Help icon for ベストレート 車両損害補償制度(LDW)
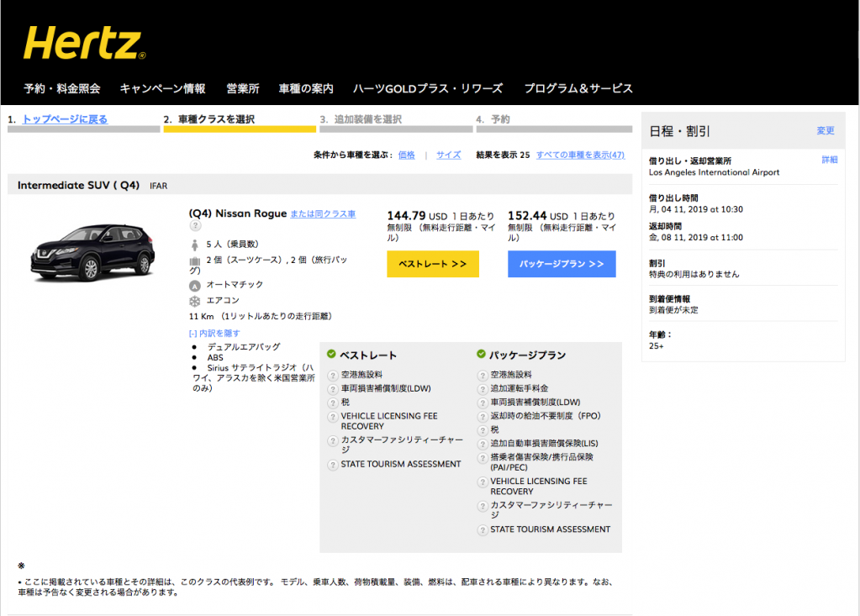860x616 pixels. click(x=332, y=389)
